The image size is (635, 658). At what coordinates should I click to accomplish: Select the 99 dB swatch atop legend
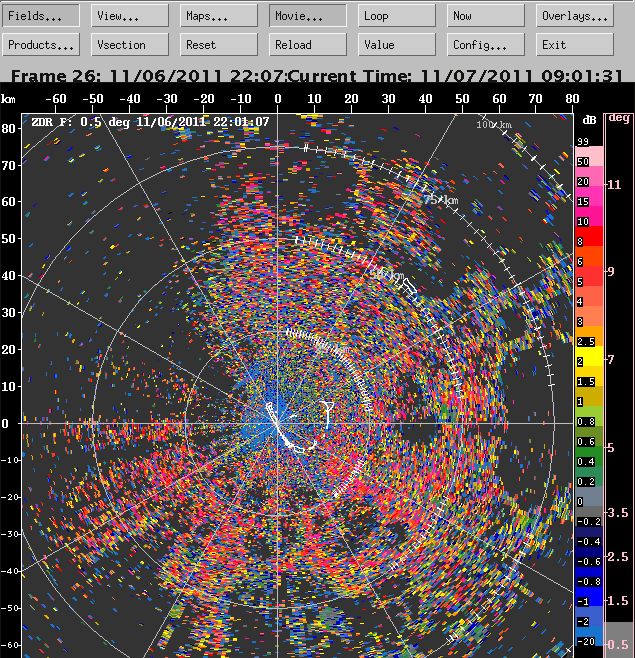pos(588,143)
